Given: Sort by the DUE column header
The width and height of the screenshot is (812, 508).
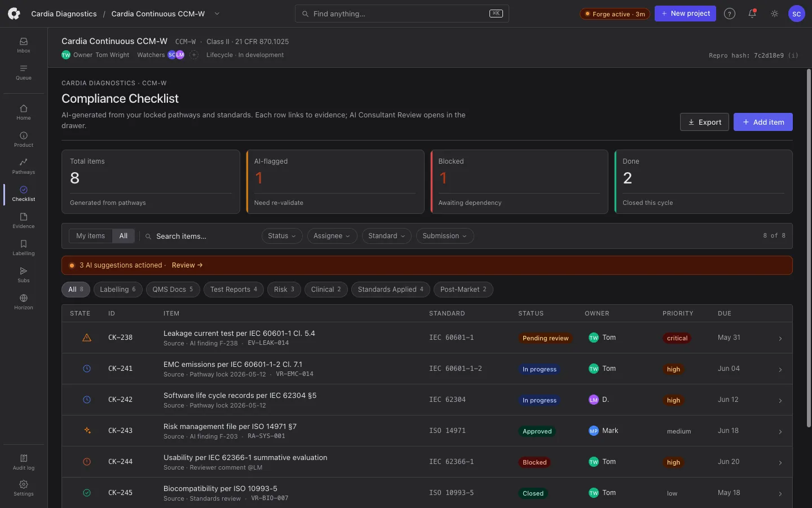Looking at the screenshot, I should (725, 313).
